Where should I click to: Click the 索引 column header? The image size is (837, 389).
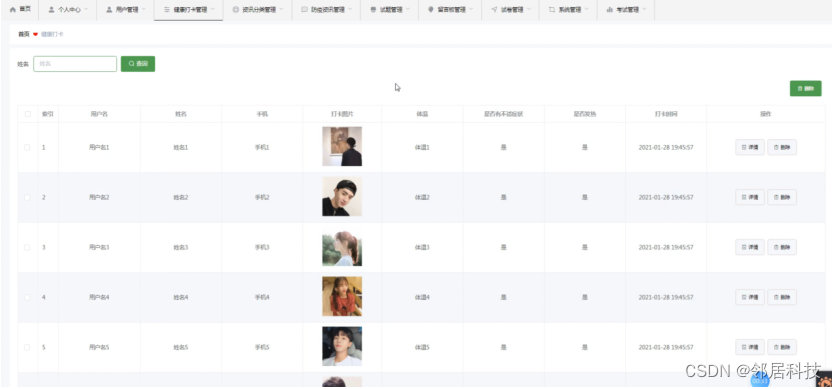(x=48, y=114)
